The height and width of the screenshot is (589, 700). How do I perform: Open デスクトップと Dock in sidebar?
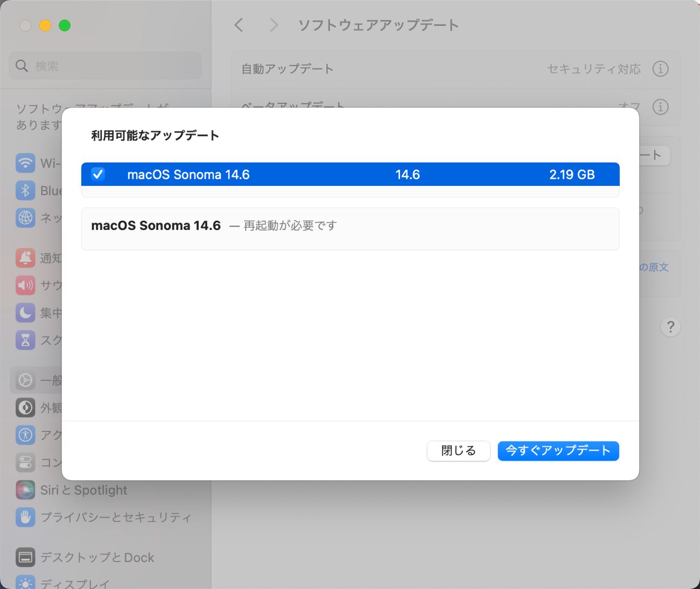(97, 557)
